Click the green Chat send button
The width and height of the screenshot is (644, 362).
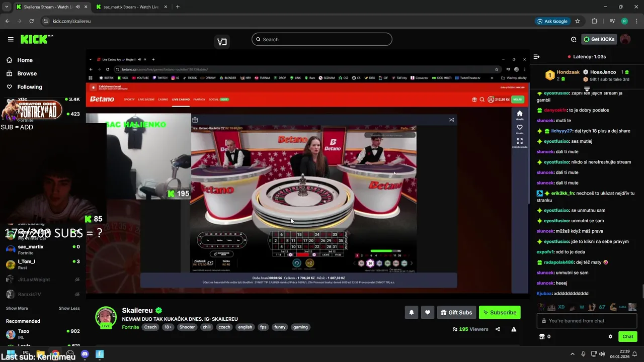tap(628, 336)
